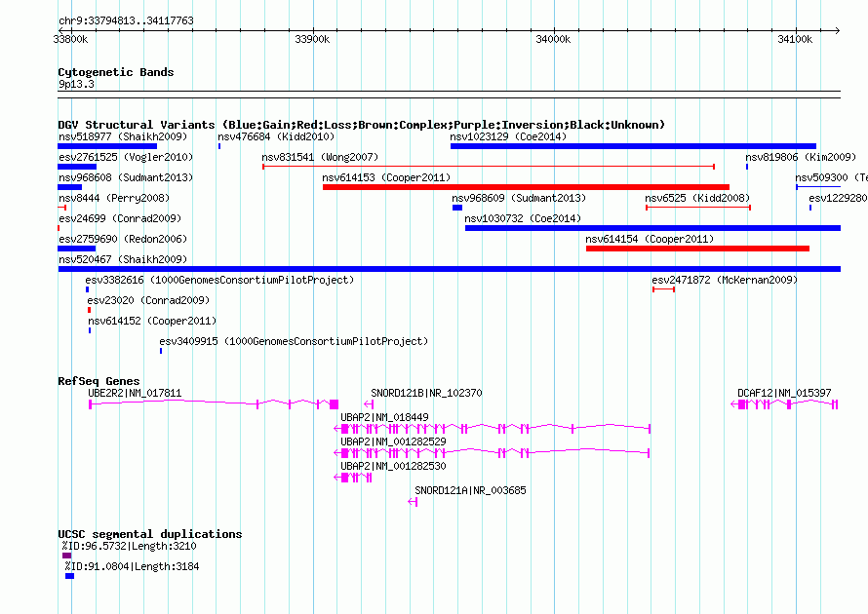This screenshot has height=614, width=868.
Task: Click the nsv518977 (Shaikh2009) variant label
Action: click(123, 136)
